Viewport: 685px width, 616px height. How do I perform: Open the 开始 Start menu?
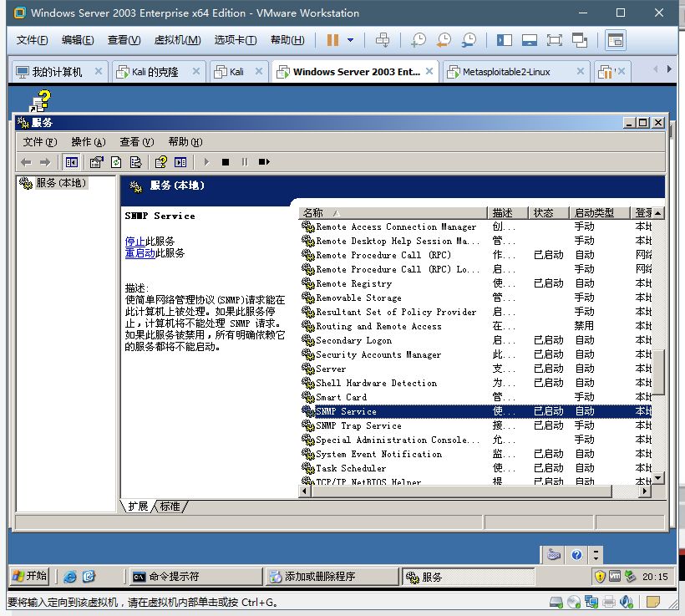[x=30, y=576]
